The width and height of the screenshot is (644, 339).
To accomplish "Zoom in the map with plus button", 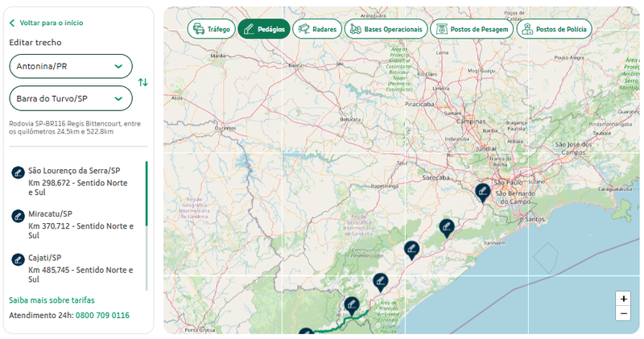I will 623,298.
